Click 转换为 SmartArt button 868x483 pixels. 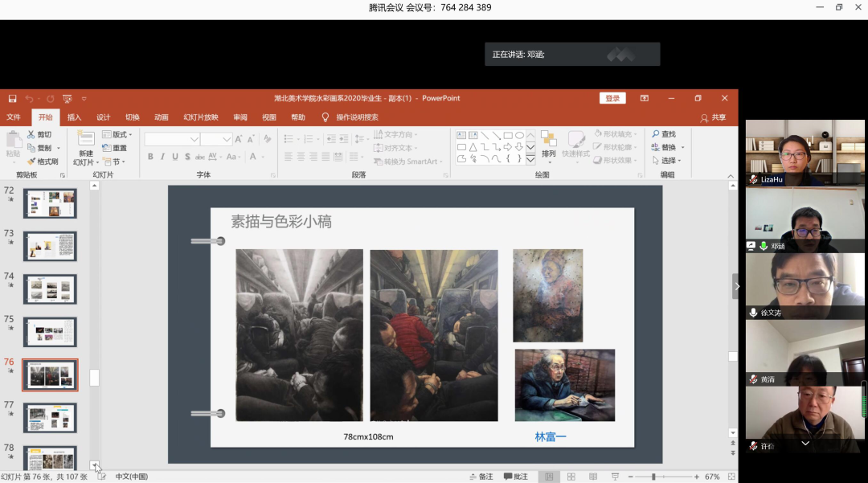tap(408, 162)
